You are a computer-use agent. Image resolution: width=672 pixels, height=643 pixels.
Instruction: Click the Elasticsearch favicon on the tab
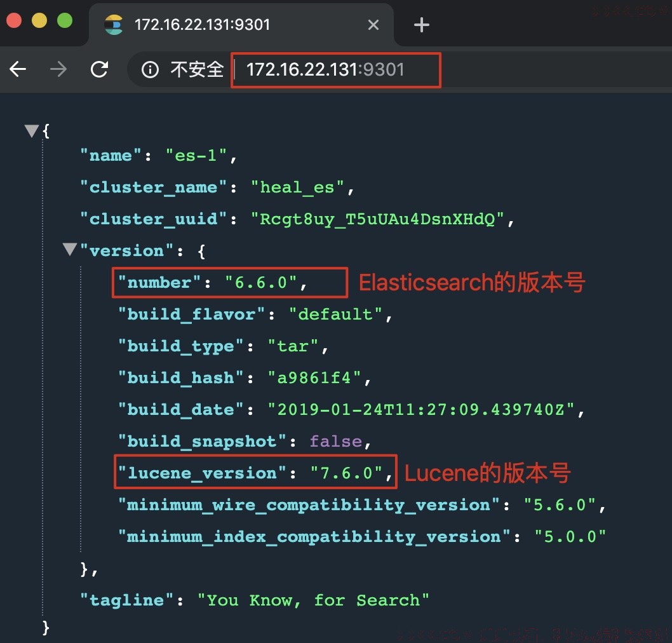pos(114,25)
